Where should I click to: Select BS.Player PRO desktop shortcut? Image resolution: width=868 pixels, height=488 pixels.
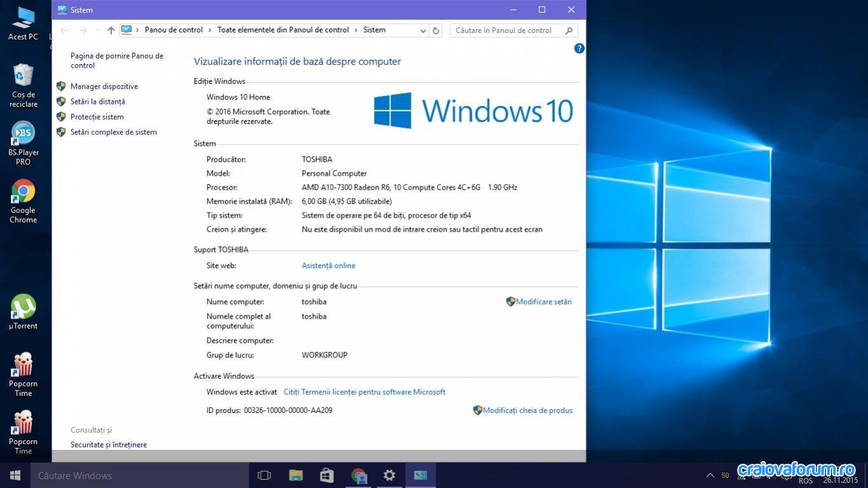click(x=24, y=143)
